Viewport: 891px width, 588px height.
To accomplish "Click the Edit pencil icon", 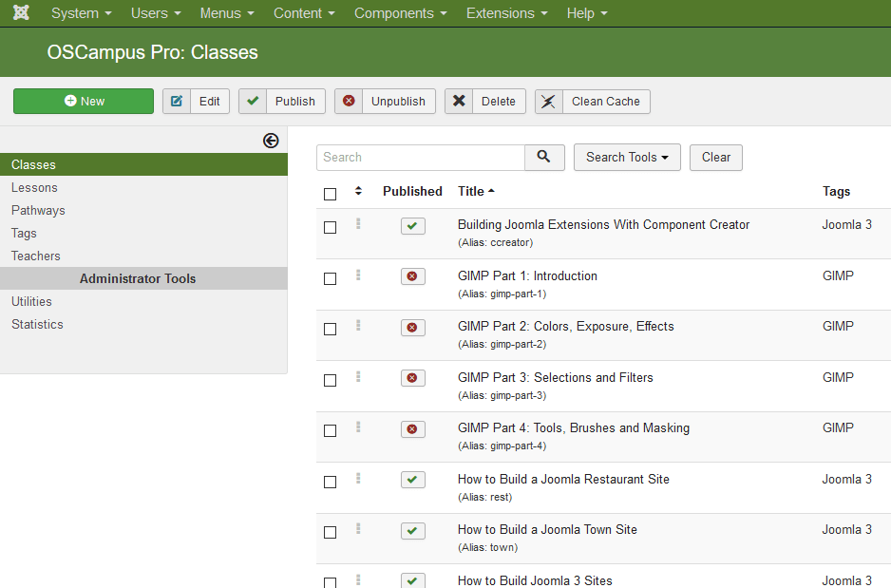I will tap(177, 101).
